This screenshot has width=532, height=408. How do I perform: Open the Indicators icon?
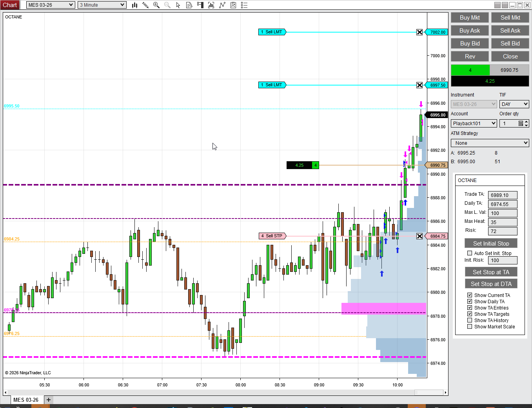222,5
